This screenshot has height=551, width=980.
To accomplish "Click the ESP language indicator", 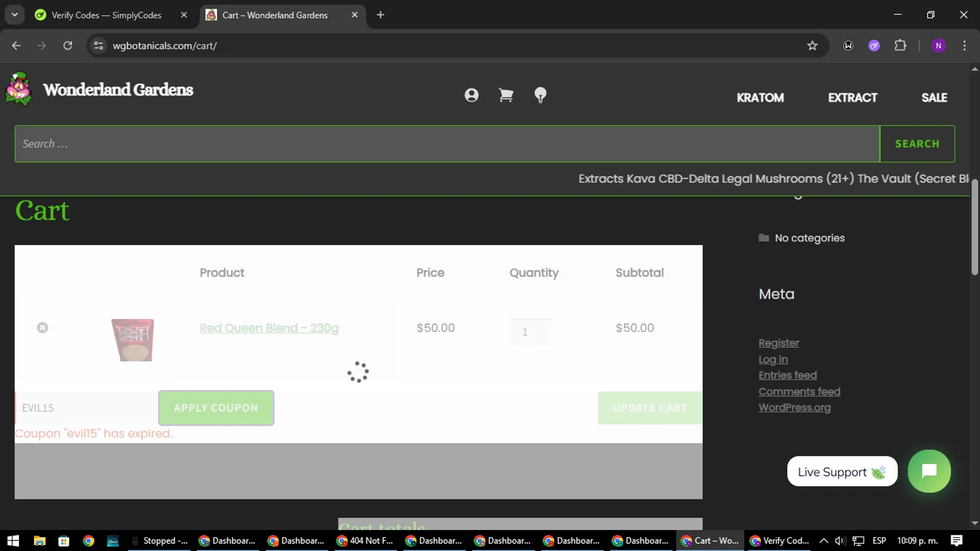I will [879, 541].
